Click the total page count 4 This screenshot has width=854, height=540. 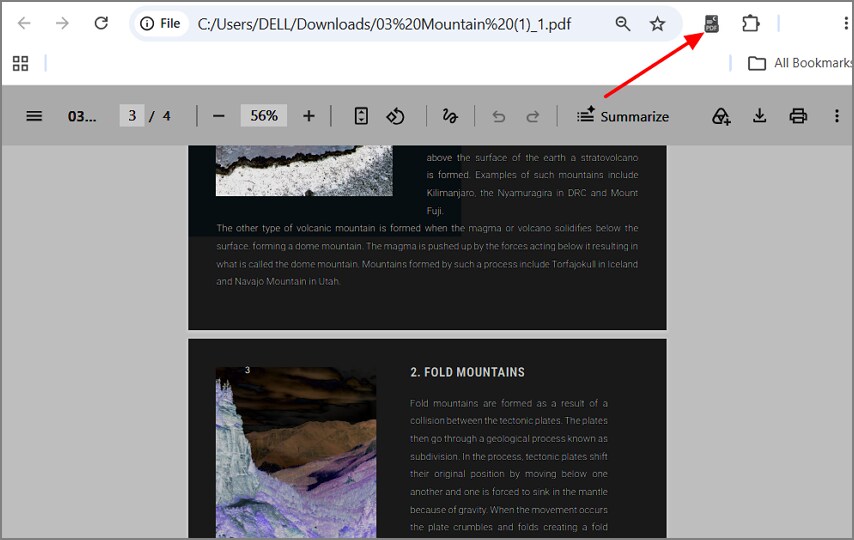point(167,116)
